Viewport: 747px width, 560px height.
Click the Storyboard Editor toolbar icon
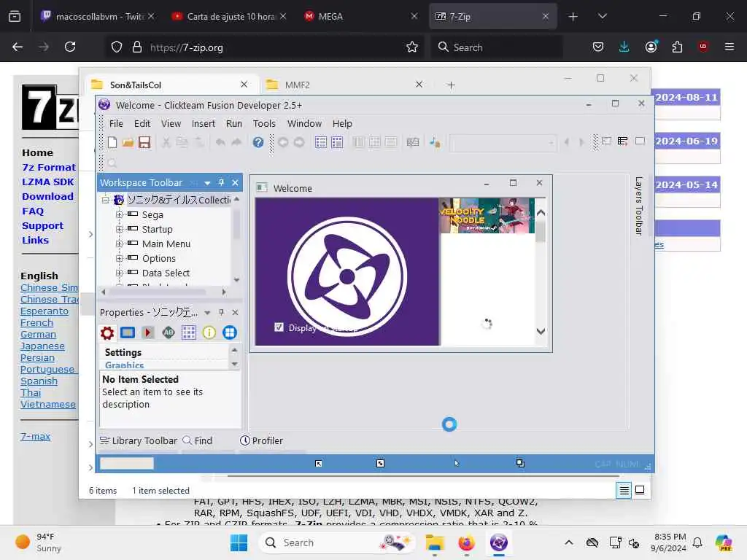(321, 142)
